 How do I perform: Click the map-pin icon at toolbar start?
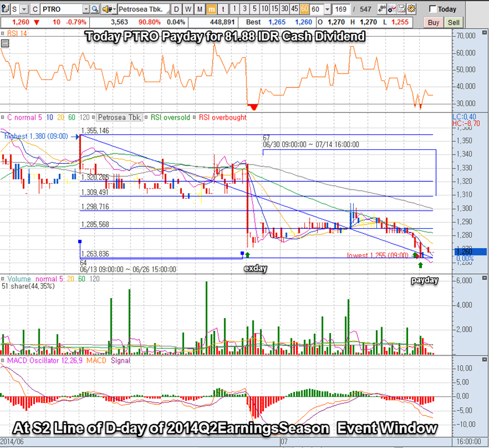click(x=5, y=9)
